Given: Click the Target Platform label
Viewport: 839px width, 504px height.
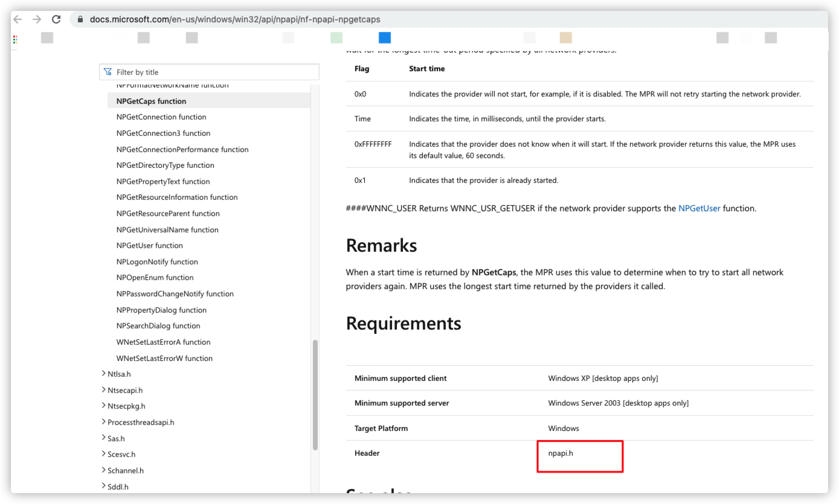Looking at the screenshot, I should click(x=381, y=428).
